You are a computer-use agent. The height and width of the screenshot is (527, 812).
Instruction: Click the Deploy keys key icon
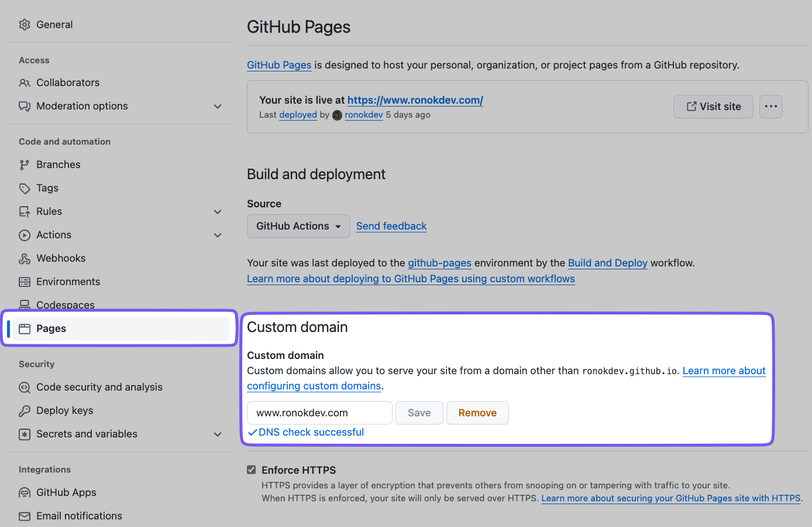tap(25, 410)
